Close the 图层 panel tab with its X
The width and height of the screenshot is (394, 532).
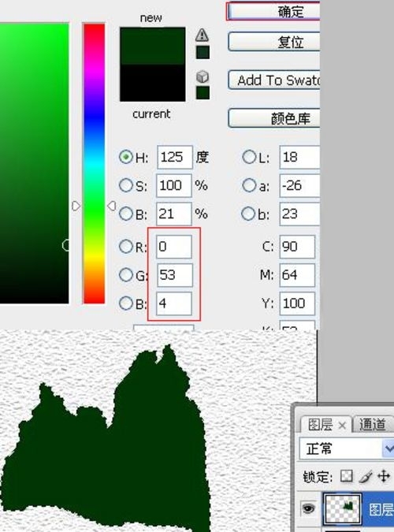click(342, 425)
